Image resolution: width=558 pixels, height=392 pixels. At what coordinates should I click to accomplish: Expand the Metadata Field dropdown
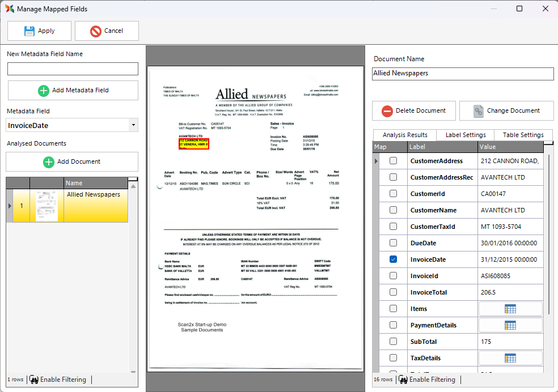pos(133,125)
